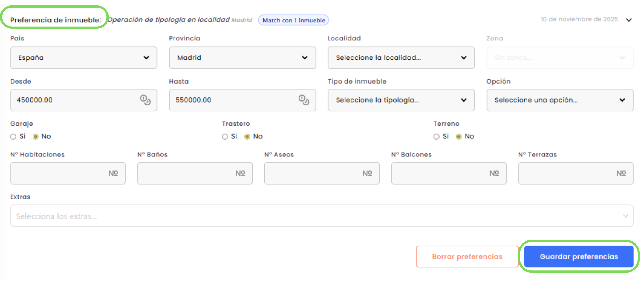Screen dimensions: 644x286
Task: Open the Localidad dropdown
Action: tap(401, 58)
